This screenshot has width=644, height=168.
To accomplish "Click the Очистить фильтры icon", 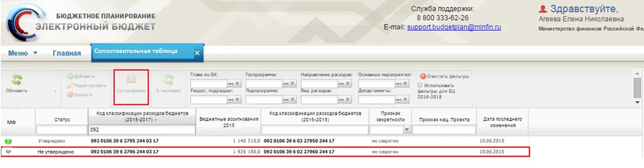I will click(423, 76).
